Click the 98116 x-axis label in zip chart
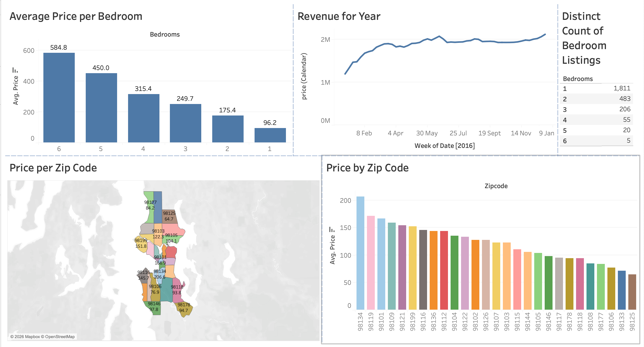 (423, 322)
